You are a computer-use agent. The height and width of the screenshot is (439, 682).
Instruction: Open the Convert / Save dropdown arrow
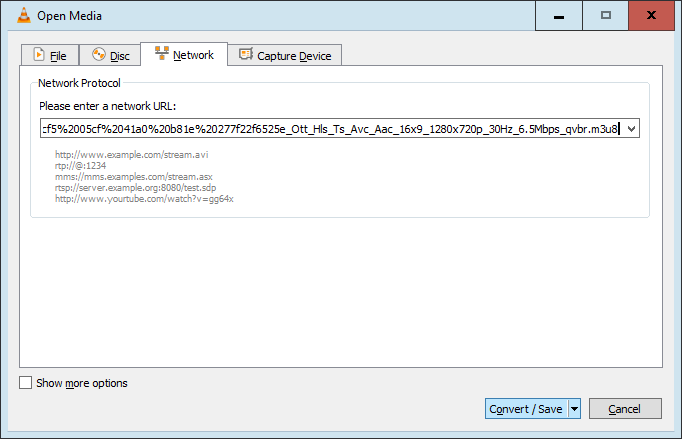pos(575,409)
